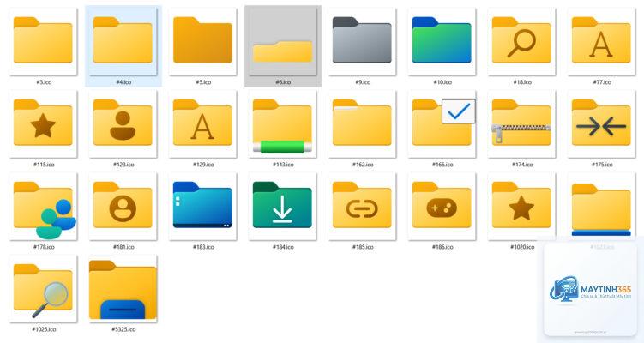The height and width of the screenshot is (343, 644).
Task: Click the magnifying glass folder #1025.ico
Action: 43,289
